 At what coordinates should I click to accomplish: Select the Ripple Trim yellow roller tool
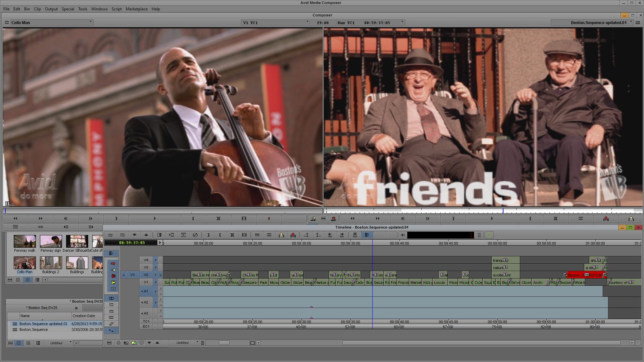(x=113, y=282)
